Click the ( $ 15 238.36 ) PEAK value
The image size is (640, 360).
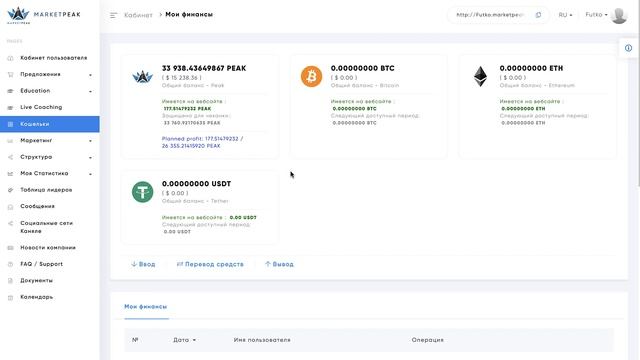181,78
